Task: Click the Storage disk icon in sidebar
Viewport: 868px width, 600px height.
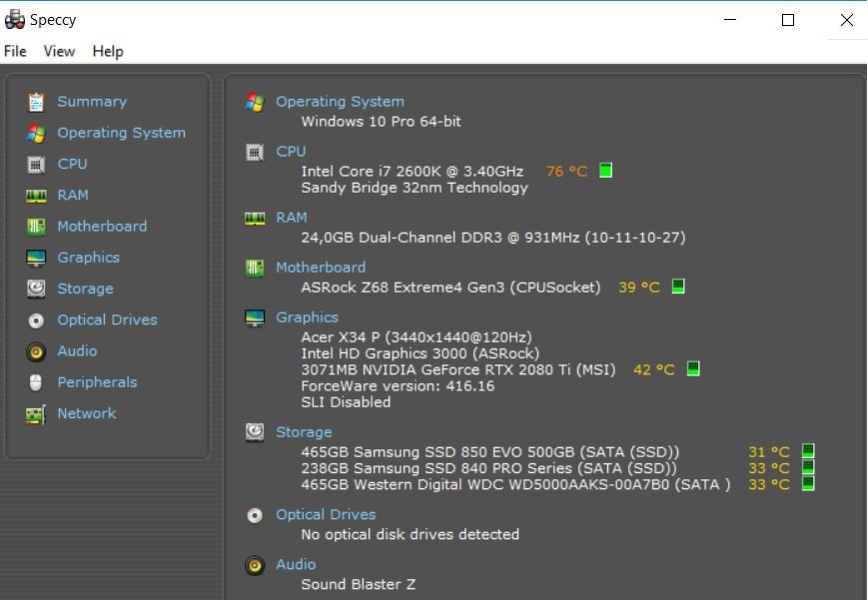Action: pos(36,289)
